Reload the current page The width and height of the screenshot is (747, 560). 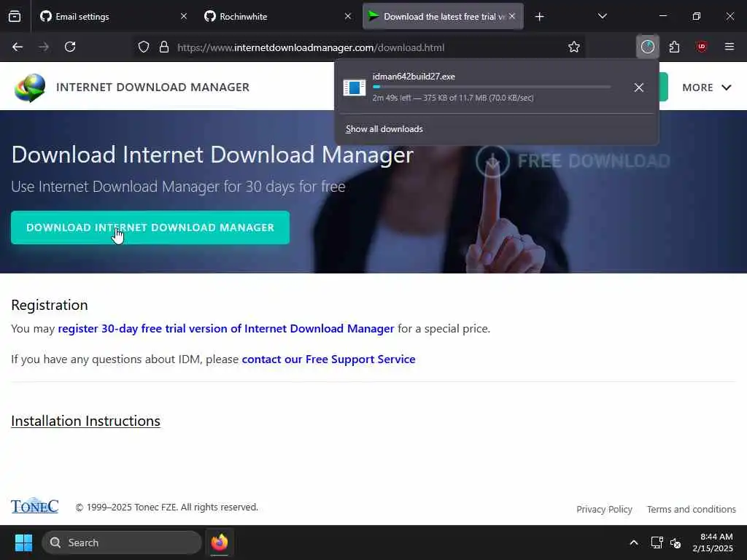click(x=70, y=47)
